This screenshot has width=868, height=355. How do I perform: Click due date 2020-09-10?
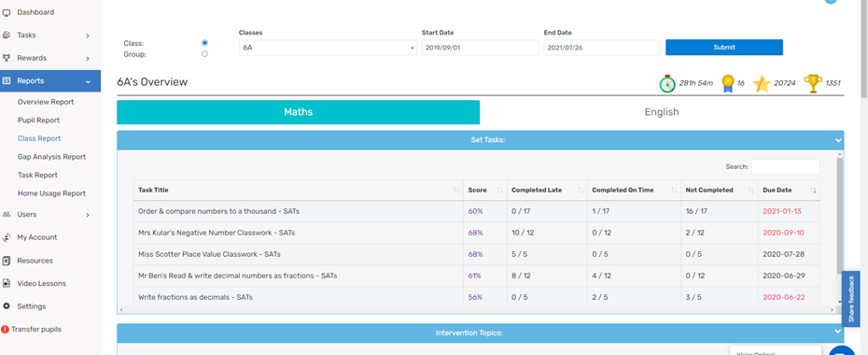[x=783, y=233]
